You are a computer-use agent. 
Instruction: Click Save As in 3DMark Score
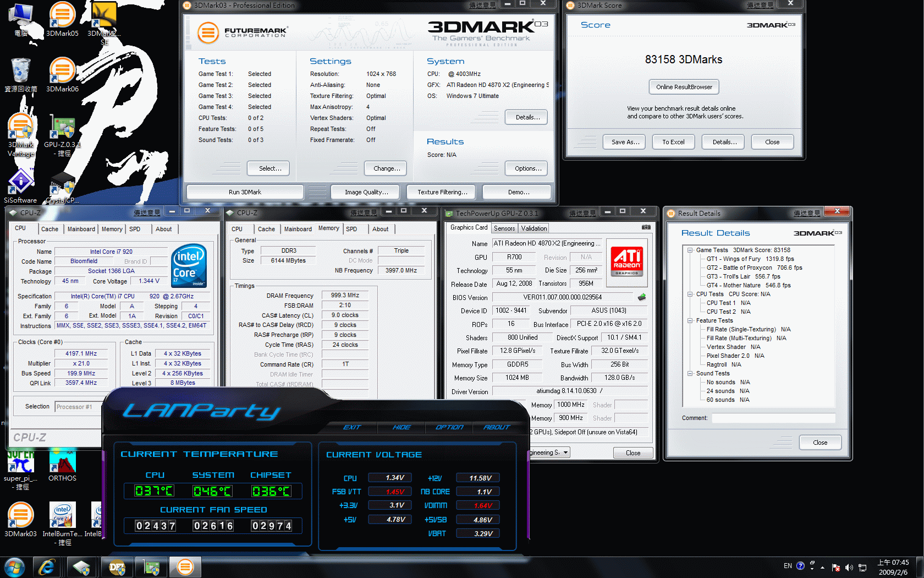coord(625,142)
